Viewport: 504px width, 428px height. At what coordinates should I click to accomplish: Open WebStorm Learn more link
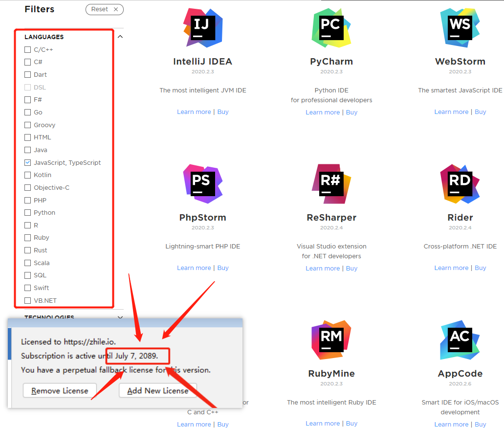tap(451, 112)
